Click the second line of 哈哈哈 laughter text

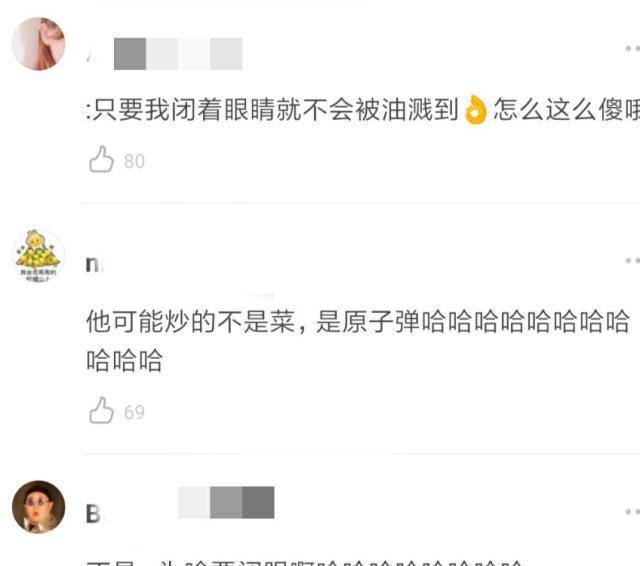click(x=124, y=360)
